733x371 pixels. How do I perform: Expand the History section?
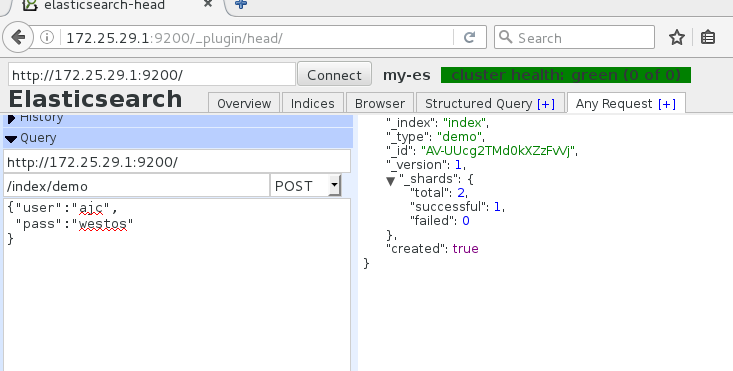click(178, 120)
